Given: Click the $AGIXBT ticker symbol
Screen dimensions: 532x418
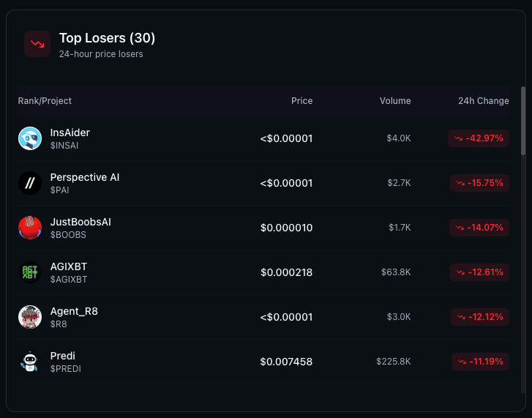Looking at the screenshot, I should [x=69, y=280].
